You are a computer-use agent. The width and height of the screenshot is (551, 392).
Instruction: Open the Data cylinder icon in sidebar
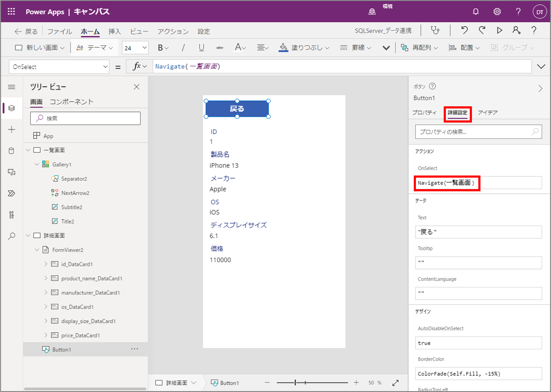point(12,151)
